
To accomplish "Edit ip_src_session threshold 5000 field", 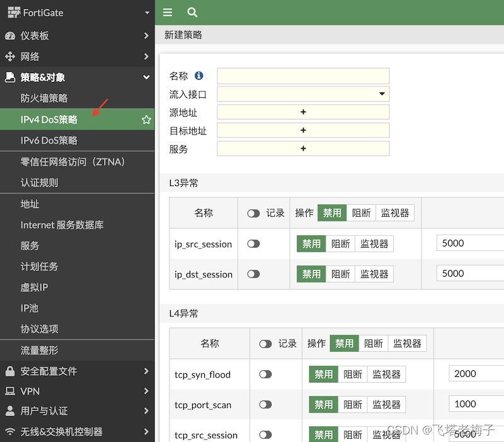I will click(x=470, y=243).
